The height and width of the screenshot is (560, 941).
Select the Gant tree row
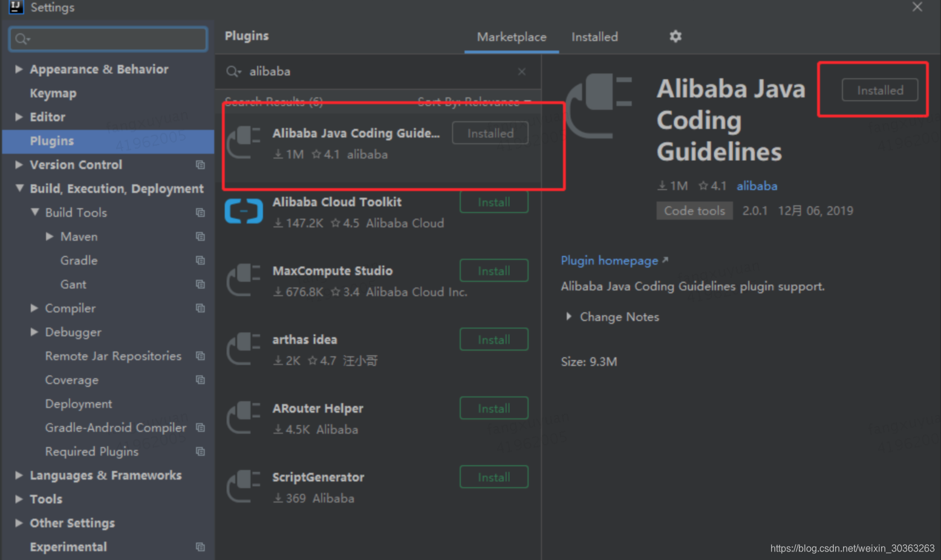tap(109, 284)
